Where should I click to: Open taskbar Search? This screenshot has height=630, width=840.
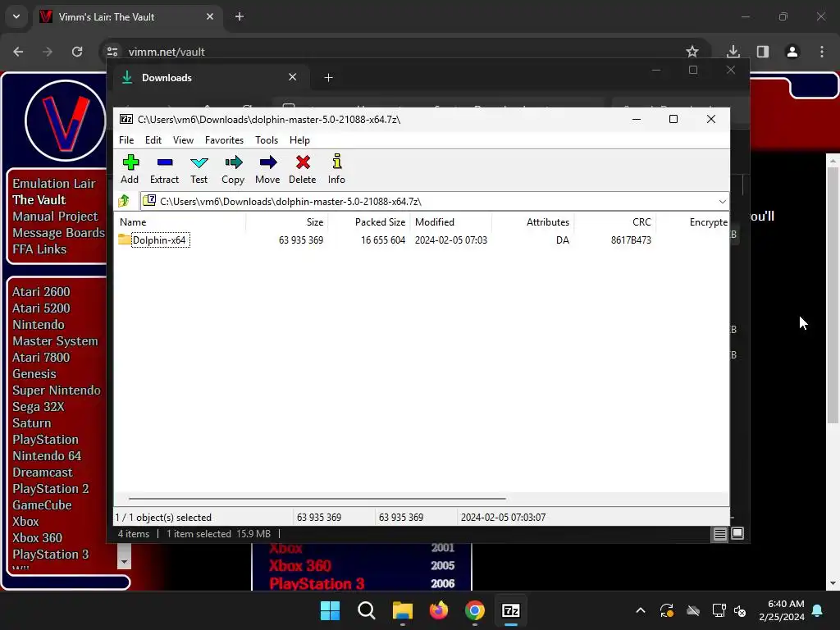point(367,610)
